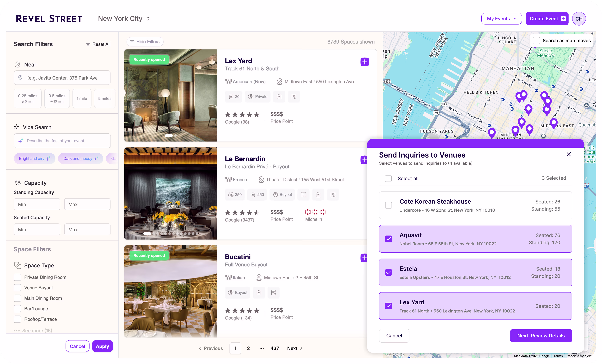Open the My Events dropdown
The image size is (602, 364).
click(x=501, y=19)
